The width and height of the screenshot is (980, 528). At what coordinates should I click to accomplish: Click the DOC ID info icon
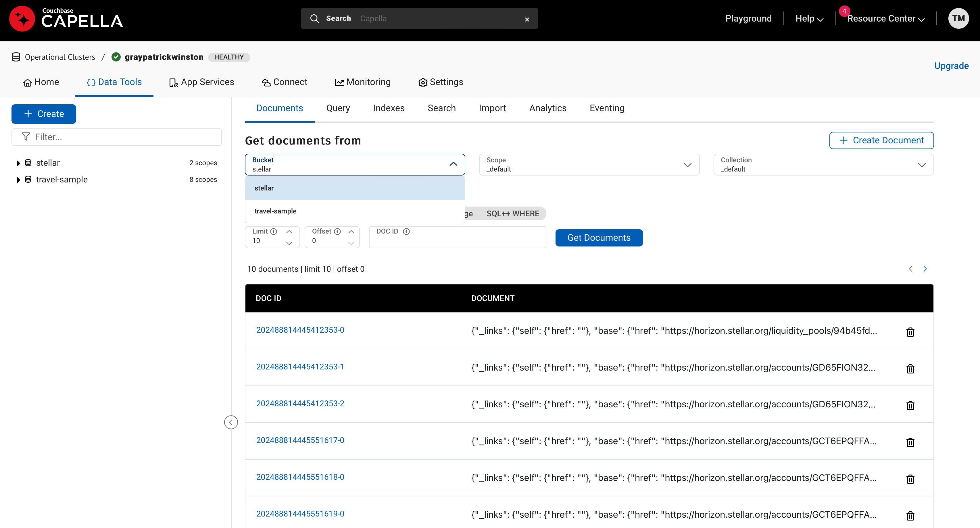pos(406,231)
